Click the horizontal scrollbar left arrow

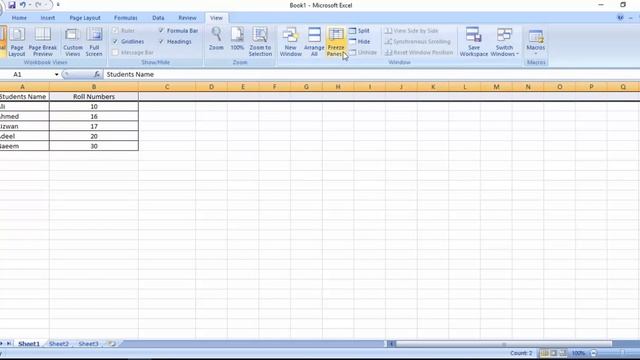391,344
